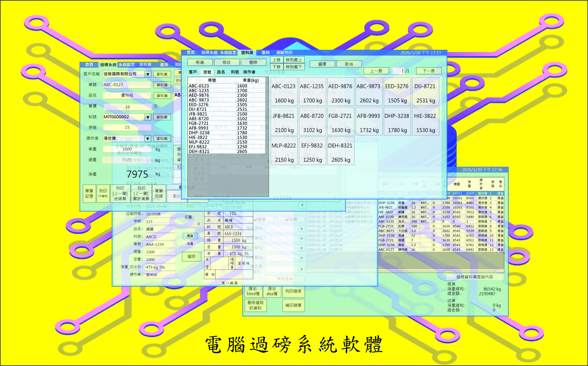This screenshot has width=588, height=366.
Task: Toggle the 進貨 checkbox in query filters
Action: coord(256,219)
